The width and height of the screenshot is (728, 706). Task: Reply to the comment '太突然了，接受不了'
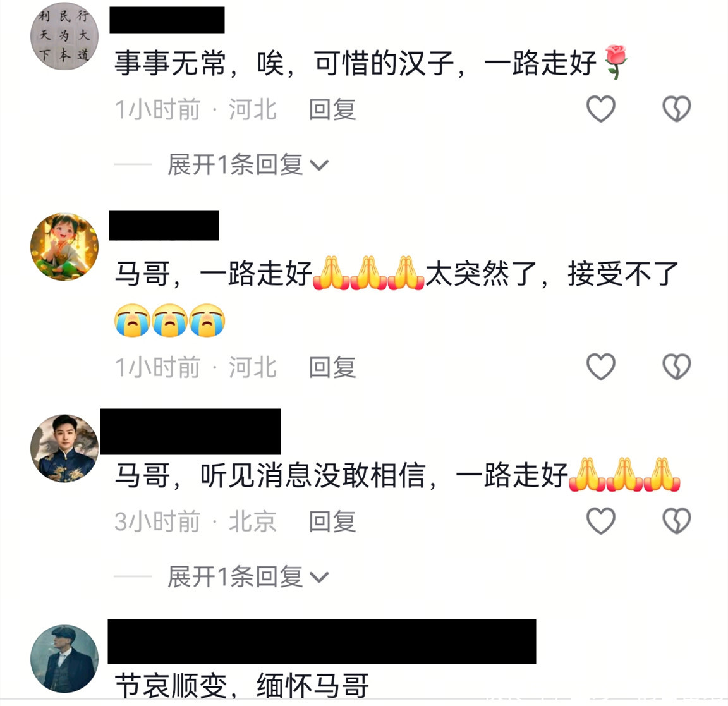332,367
